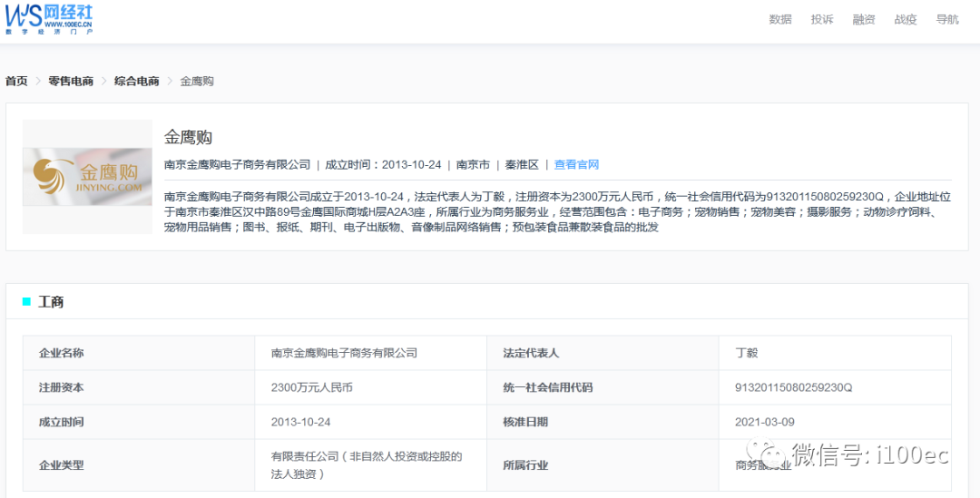980x498 pixels.
Task: Open the 投诉 navigation item
Action: click(822, 19)
